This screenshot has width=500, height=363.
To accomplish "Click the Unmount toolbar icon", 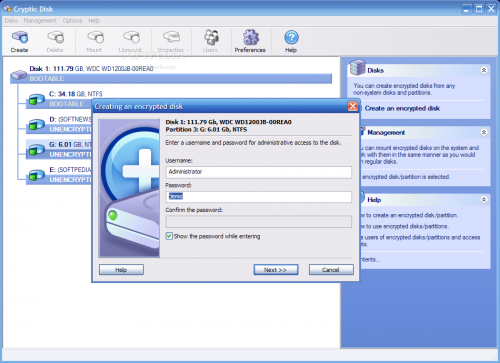I will pyautogui.click(x=131, y=37).
